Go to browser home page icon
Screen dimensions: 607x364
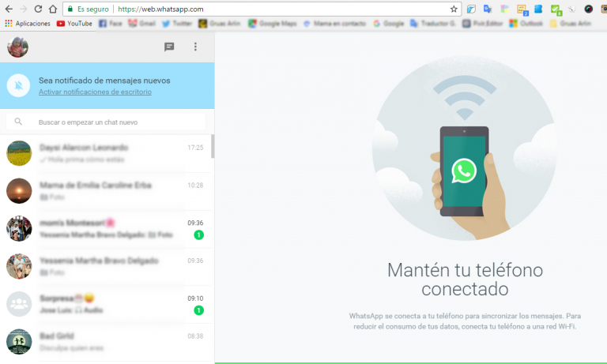click(x=53, y=9)
